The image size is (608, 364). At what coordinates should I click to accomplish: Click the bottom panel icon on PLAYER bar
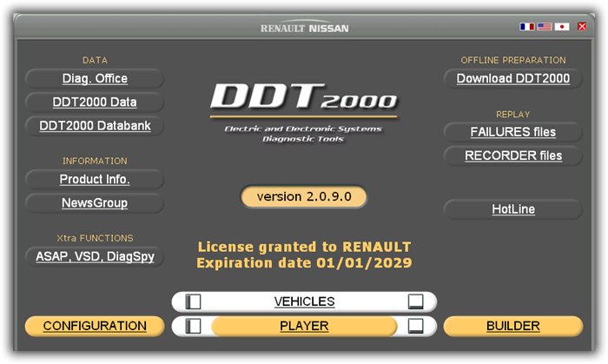(416, 326)
